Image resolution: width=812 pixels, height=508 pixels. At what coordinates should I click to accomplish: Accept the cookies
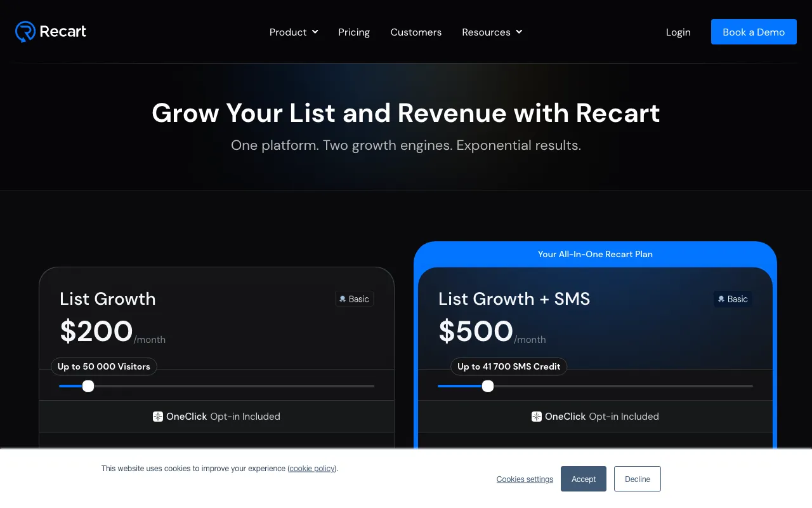(584, 479)
